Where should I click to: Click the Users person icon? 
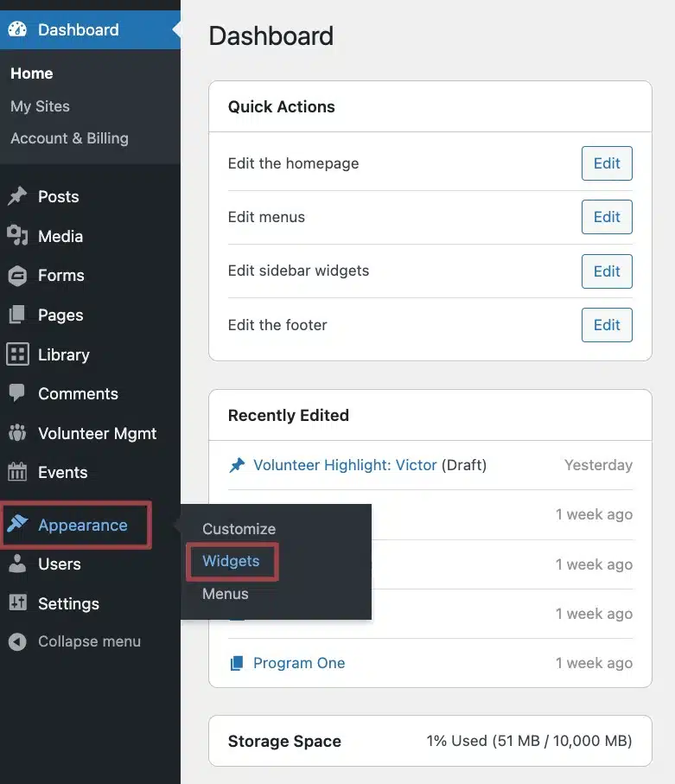(x=17, y=564)
